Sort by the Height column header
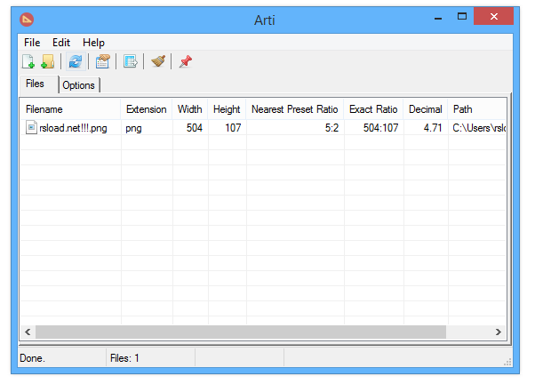The height and width of the screenshot is (392, 551). [x=227, y=109]
